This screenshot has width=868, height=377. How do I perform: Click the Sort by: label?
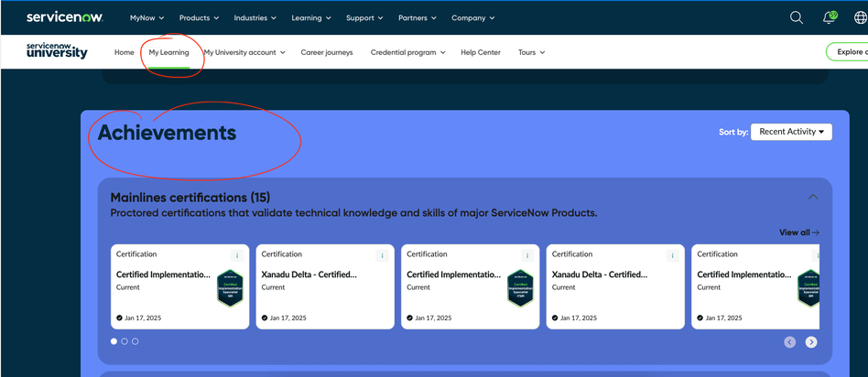(733, 132)
